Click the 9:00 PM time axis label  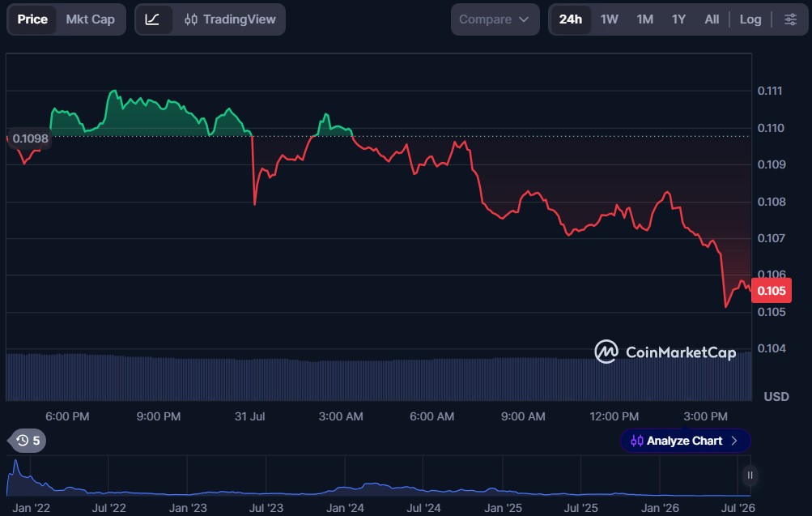159,416
